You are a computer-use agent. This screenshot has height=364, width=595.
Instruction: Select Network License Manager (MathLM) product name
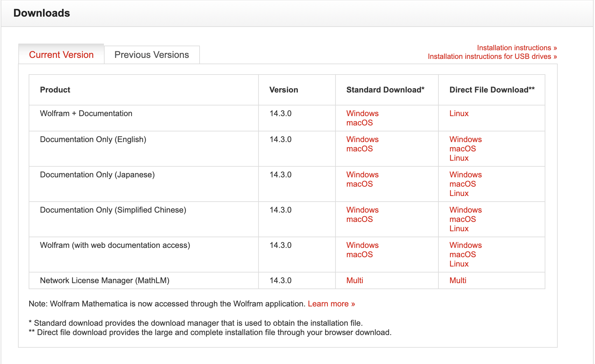(x=105, y=280)
